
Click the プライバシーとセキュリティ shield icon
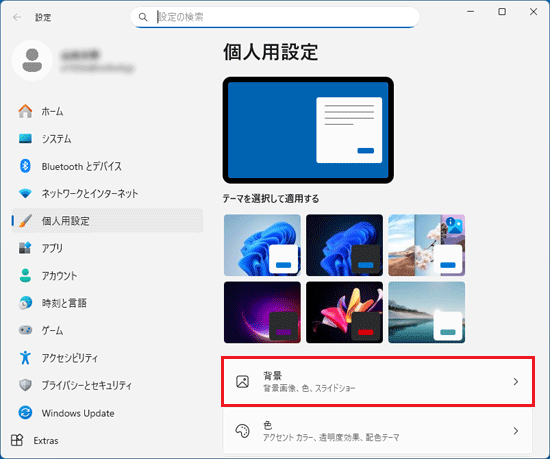tap(25, 385)
